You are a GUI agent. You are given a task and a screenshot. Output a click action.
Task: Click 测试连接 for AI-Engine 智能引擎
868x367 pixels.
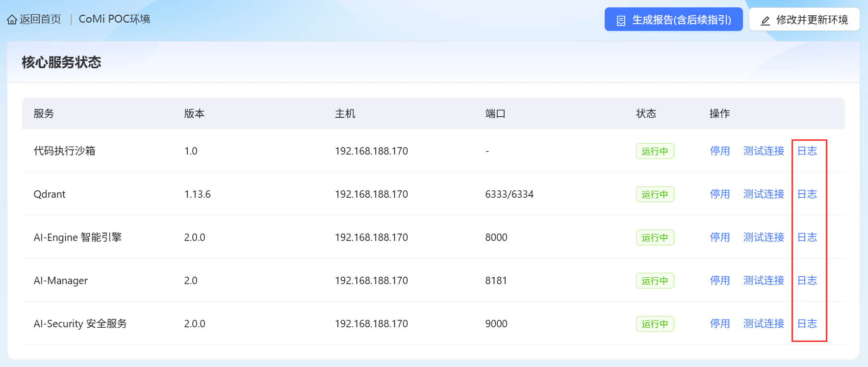pyautogui.click(x=764, y=237)
